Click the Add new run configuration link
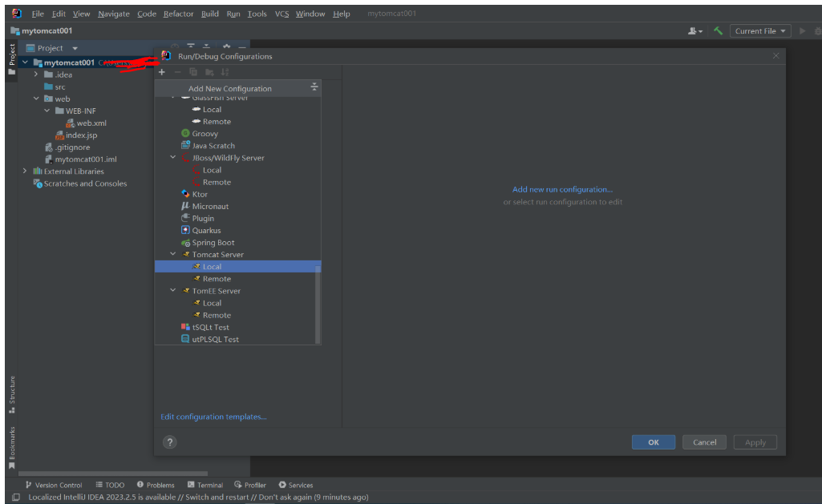Viewport: 822px width, 504px height. pos(562,190)
